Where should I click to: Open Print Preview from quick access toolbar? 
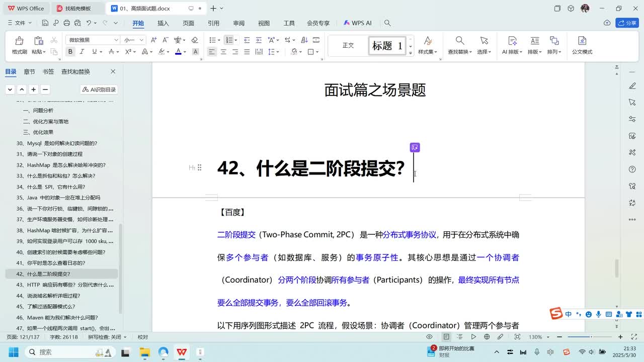pos(77,23)
